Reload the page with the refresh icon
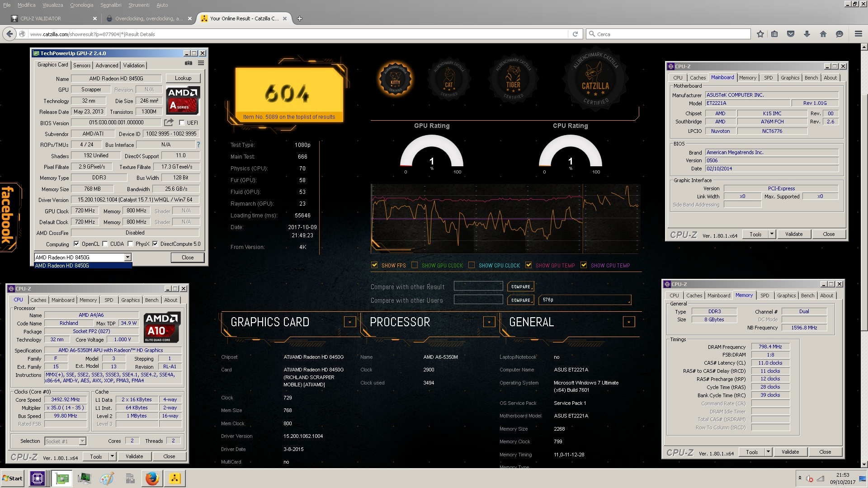Viewport: 868px width, 488px height. point(575,34)
